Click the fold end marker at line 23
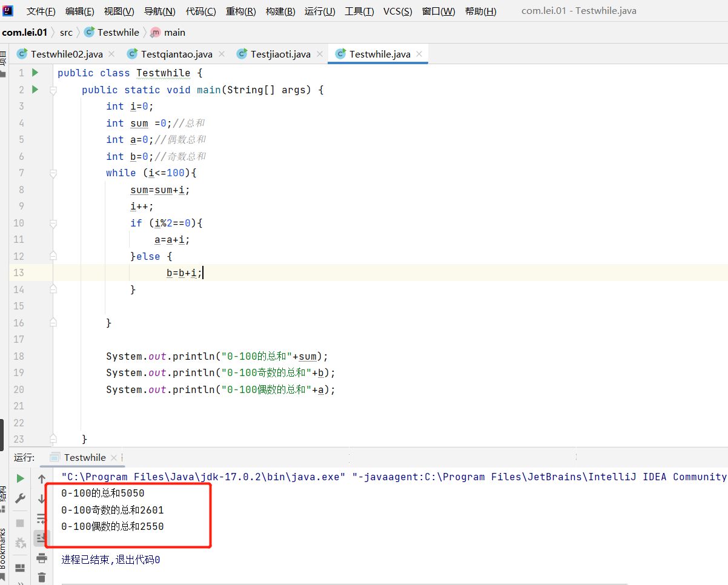 (53, 438)
